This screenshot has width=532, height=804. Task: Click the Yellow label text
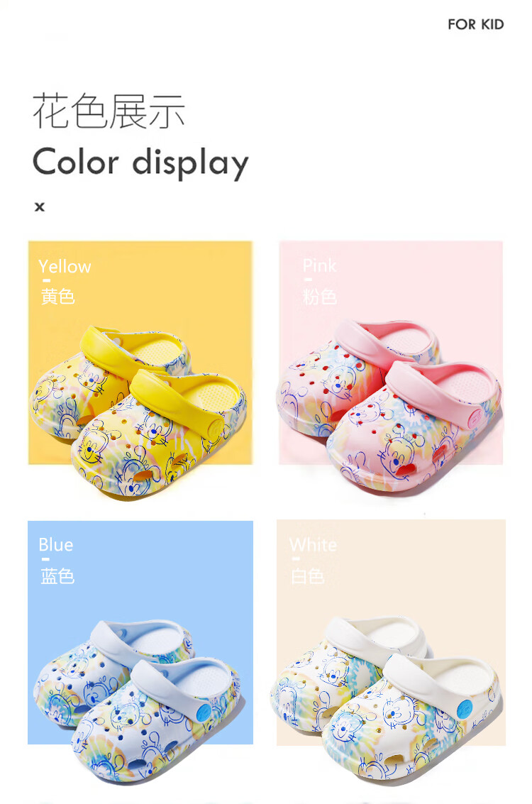click(65, 266)
